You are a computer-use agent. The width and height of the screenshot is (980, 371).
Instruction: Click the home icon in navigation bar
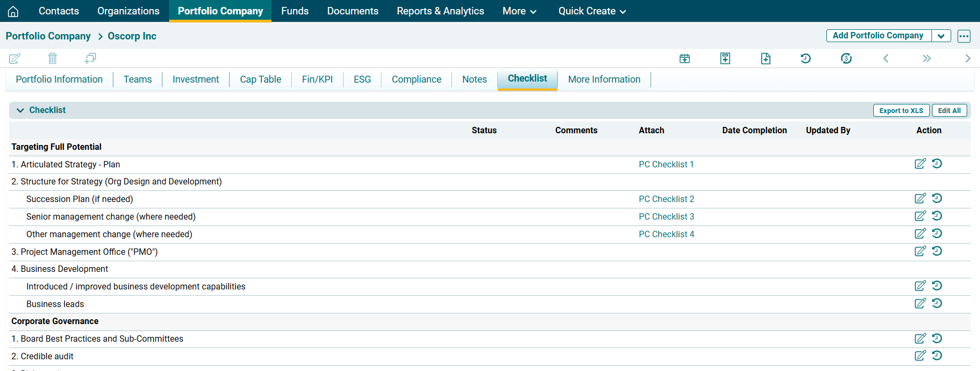click(x=13, y=11)
